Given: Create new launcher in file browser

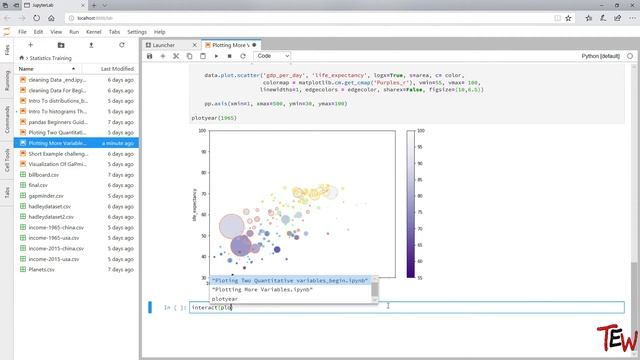Looking at the screenshot, I should click(x=31, y=45).
